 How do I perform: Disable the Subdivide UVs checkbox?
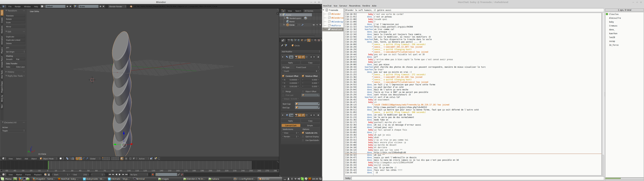(303, 133)
